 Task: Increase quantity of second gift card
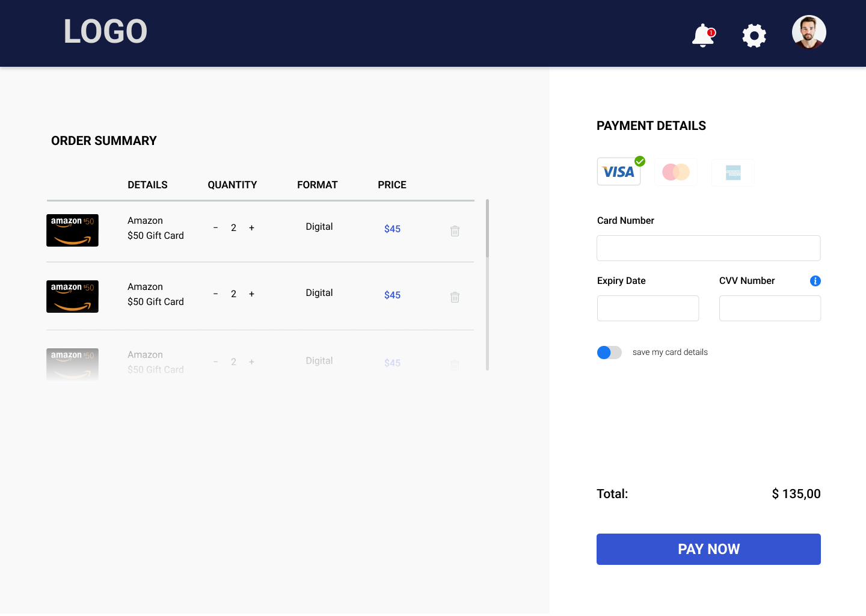pyautogui.click(x=251, y=294)
